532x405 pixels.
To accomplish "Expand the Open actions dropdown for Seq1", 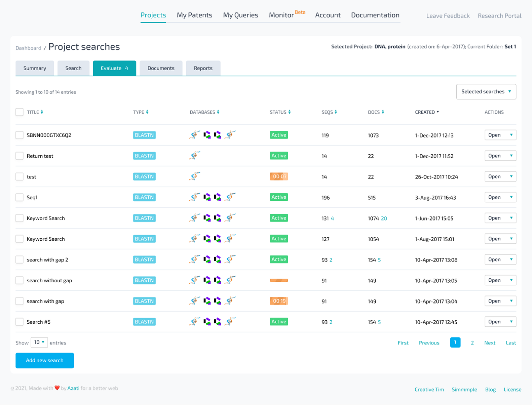I will click(500, 197).
